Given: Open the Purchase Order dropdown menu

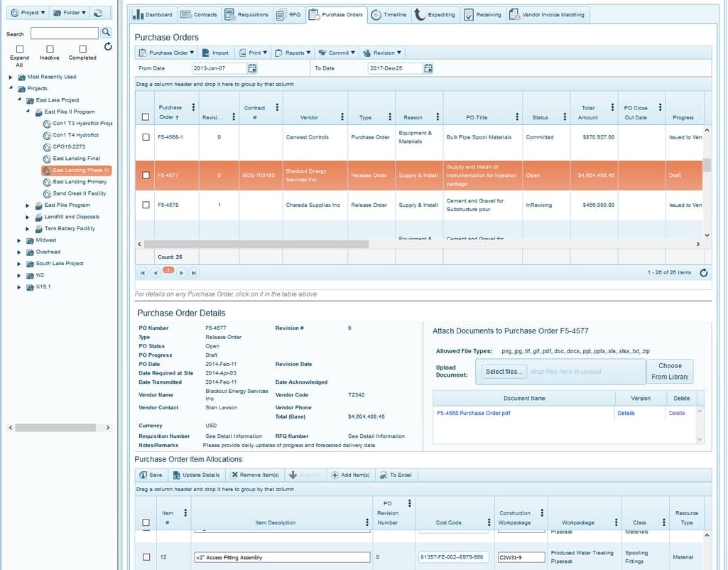Looking at the screenshot, I should tap(167, 53).
